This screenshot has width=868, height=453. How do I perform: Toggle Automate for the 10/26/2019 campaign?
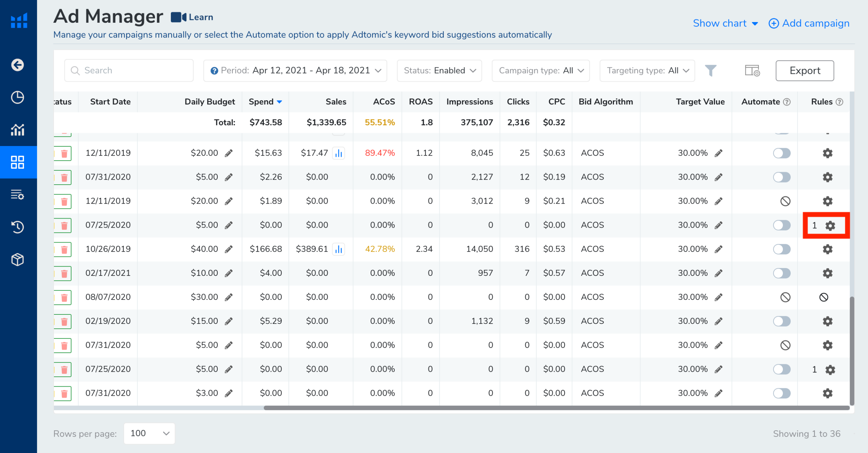coord(782,249)
